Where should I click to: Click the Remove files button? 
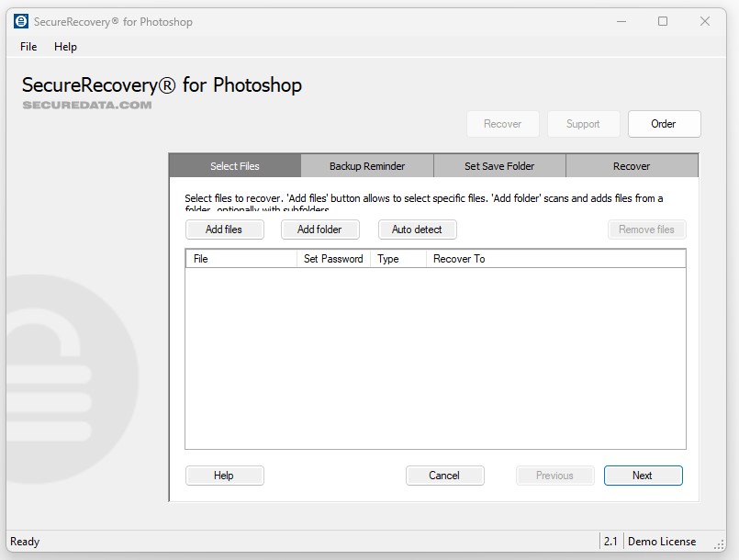(646, 229)
